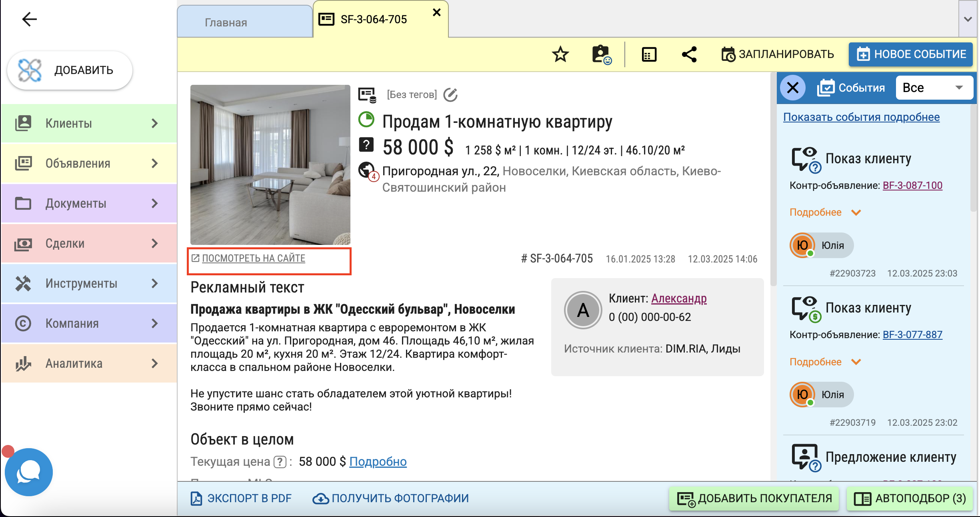The width and height of the screenshot is (980, 517).
Task: Open counter-listing BF-3-077-887 link
Action: 912,335
